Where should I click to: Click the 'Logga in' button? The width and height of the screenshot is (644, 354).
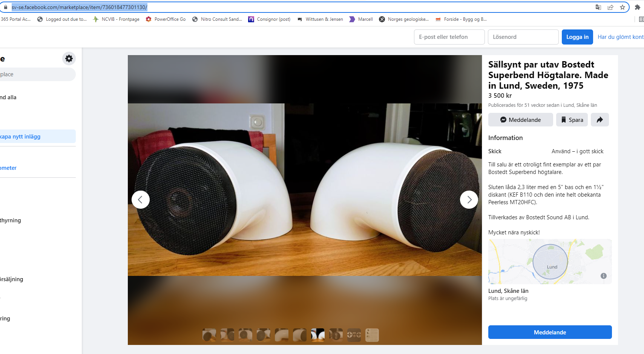click(577, 37)
